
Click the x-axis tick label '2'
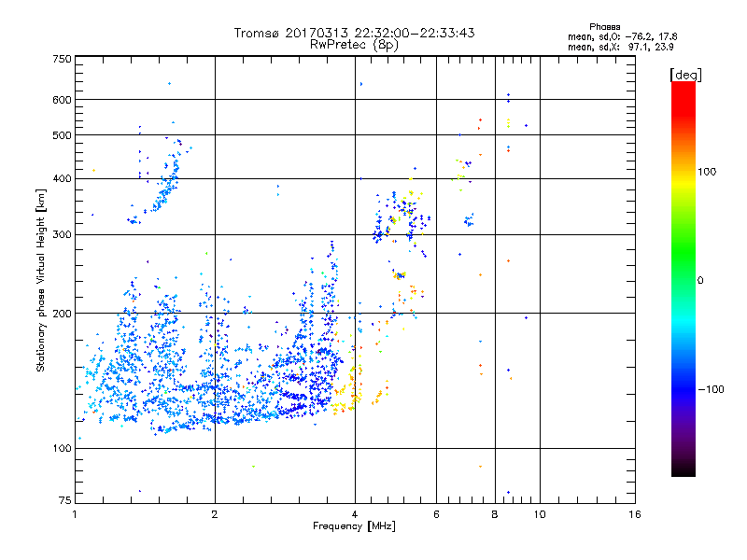(215, 514)
